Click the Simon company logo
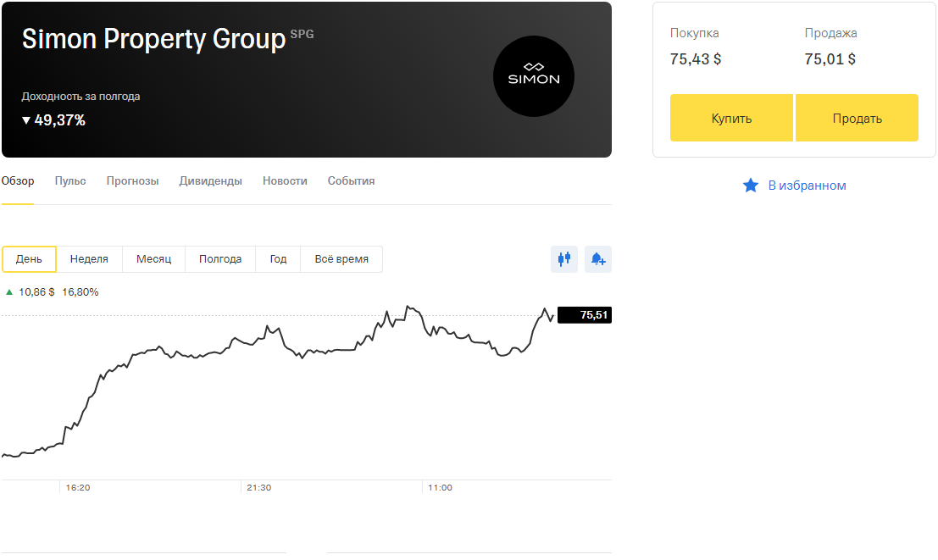Viewport: 938px width, 560px height. [x=533, y=76]
